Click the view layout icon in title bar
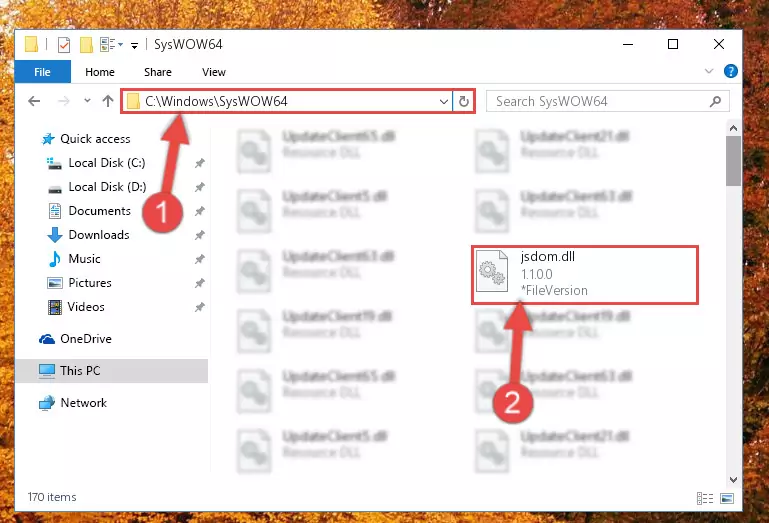This screenshot has height=523, width=769. pos(111,45)
